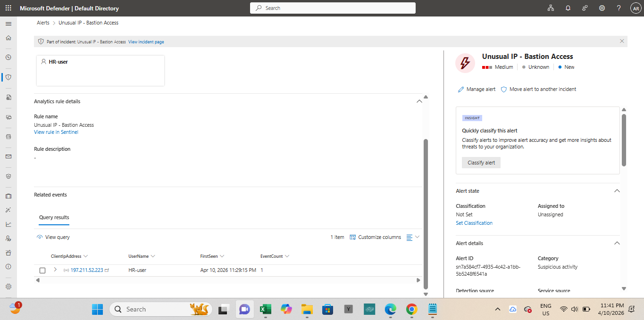The height and width of the screenshot is (320, 644).
Task: Open Exposure management compass icon in sidebar
Action: tap(8, 57)
